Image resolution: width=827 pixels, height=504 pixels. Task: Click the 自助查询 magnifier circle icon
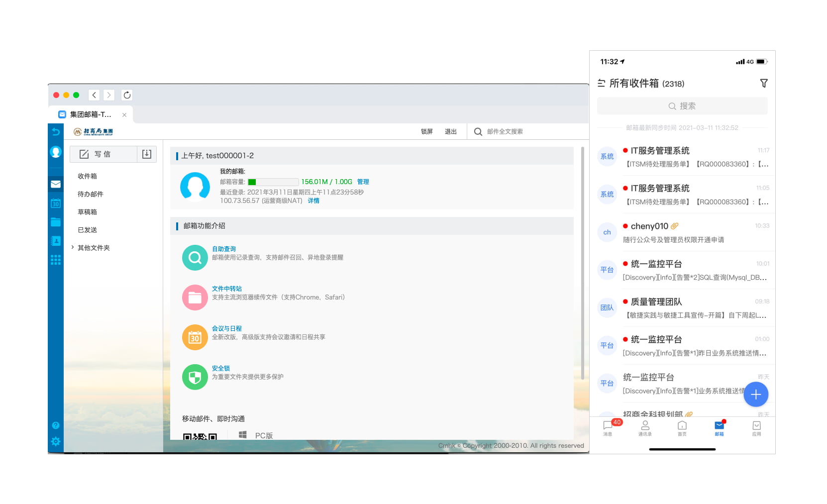195,258
